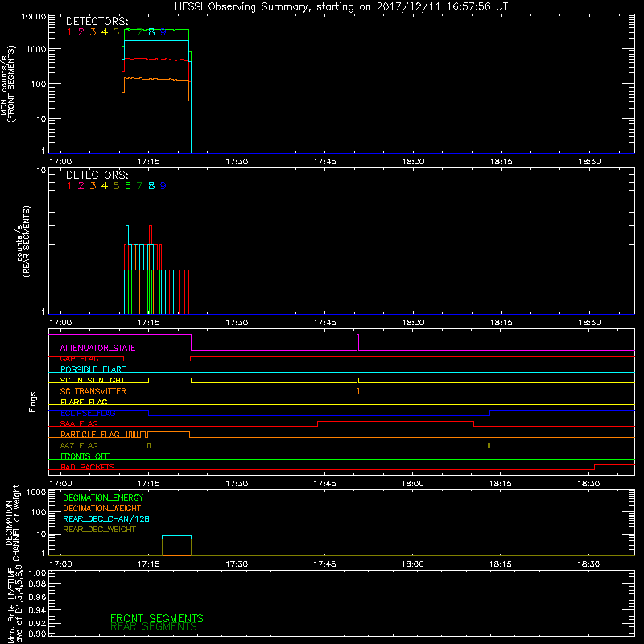Click DETECTORS: label in front segments plot
The height and width of the screenshot is (644, 644).
point(97,22)
